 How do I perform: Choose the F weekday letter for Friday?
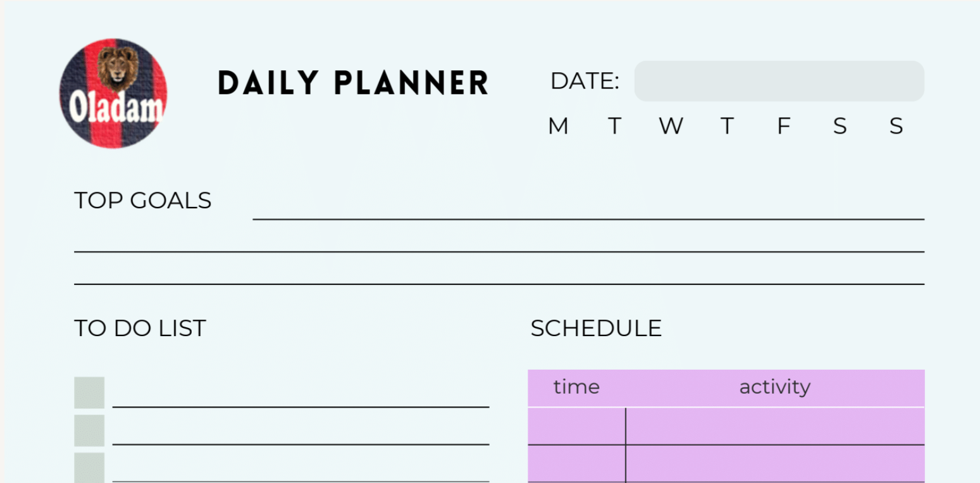pyautogui.click(x=783, y=127)
